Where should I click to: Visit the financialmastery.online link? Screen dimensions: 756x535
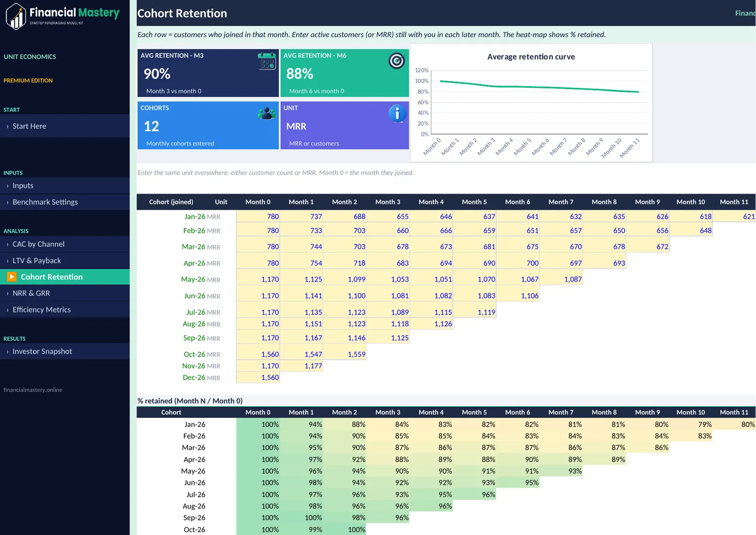click(33, 390)
